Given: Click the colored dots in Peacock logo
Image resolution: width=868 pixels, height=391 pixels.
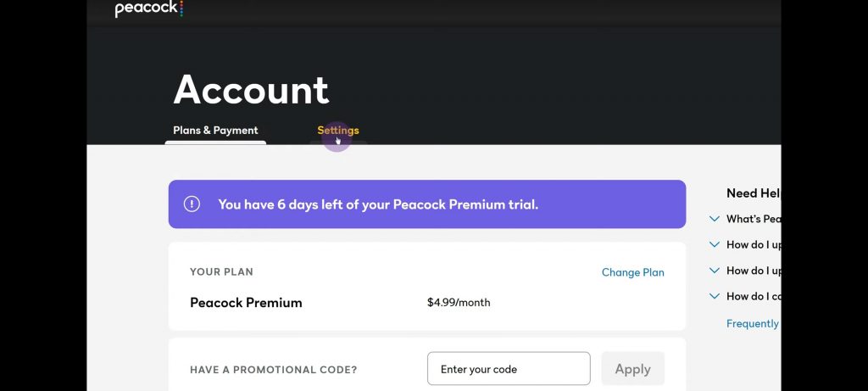Looking at the screenshot, I should click(x=181, y=8).
